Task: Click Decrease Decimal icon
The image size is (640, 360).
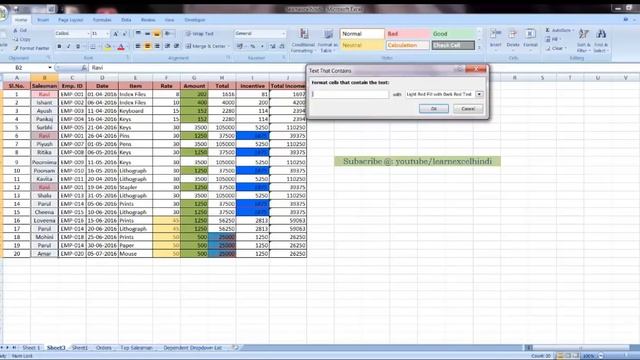Action: [282, 47]
